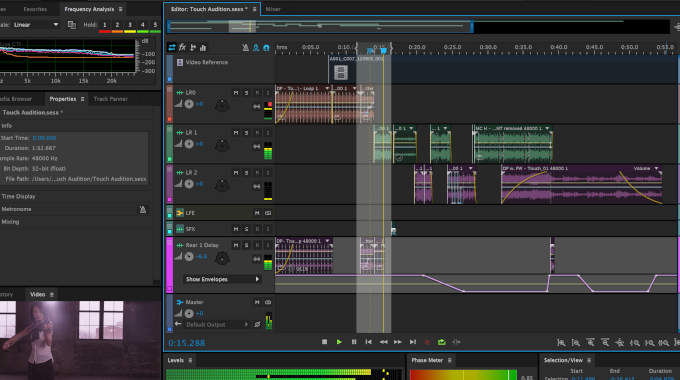
Task: Solo the Rear 1 Delay track
Action: coord(246,245)
